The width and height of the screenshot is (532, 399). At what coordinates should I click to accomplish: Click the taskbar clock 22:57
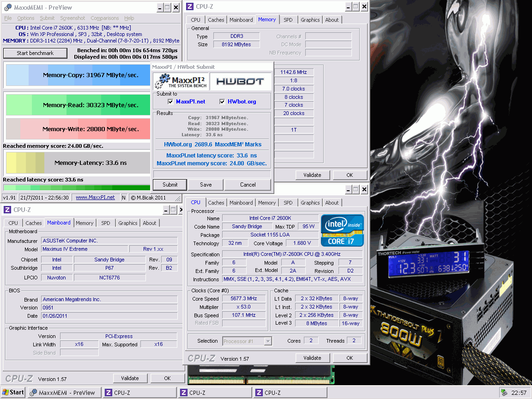coord(519,393)
